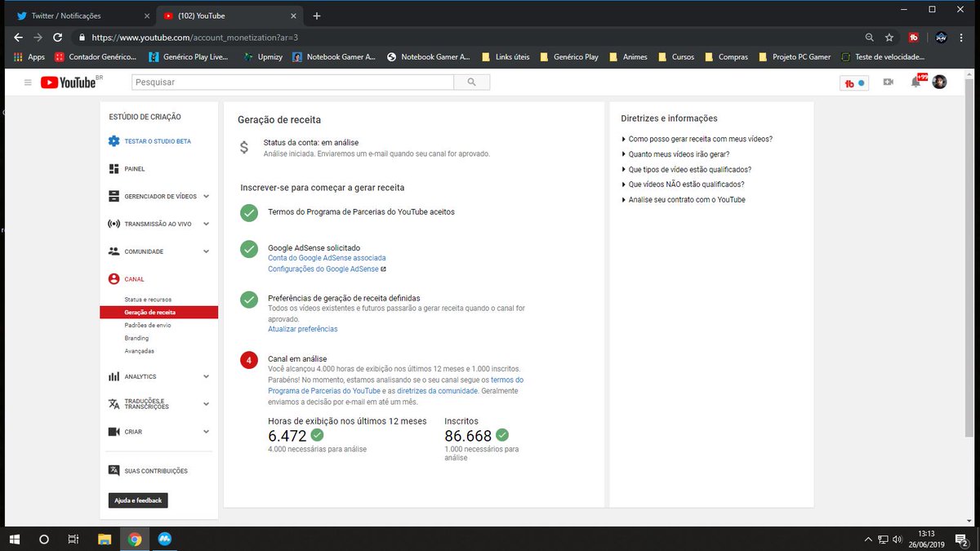Click the Ajuda e feedback button
980x551 pixels.
point(138,500)
